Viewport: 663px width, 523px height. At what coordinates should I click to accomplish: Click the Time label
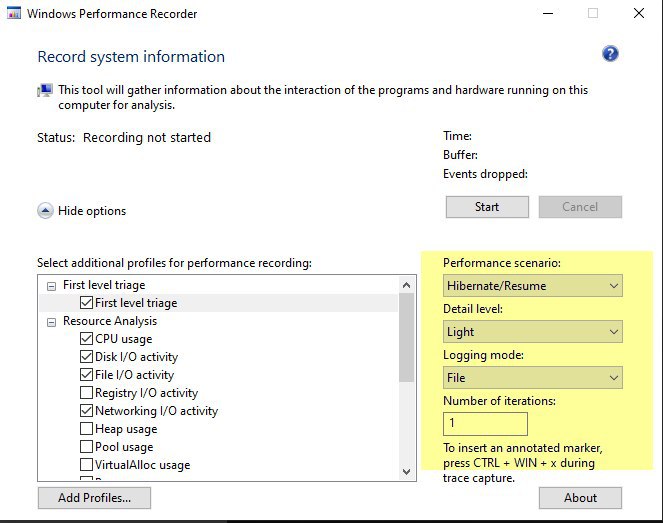pyautogui.click(x=458, y=136)
